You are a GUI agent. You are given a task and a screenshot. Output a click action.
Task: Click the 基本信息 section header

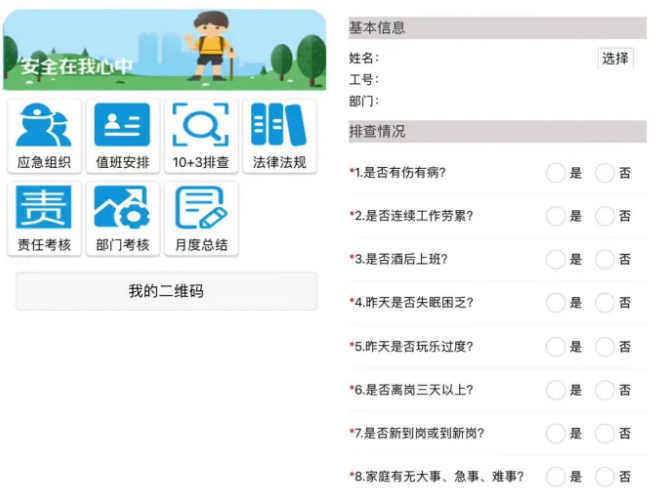(497, 28)
